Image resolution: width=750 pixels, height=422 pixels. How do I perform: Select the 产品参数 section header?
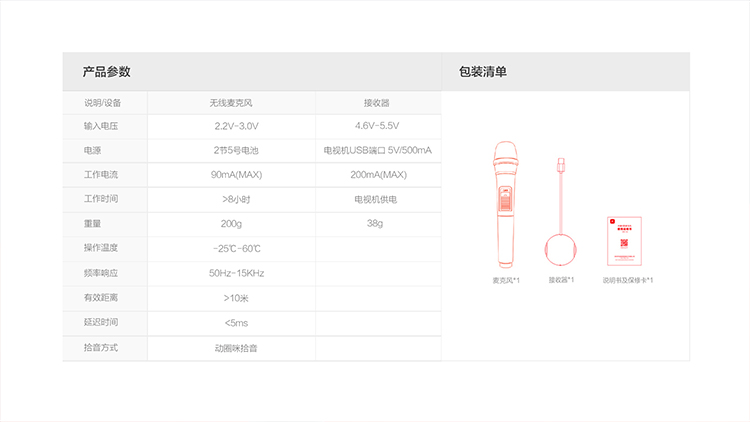pyautogui.click(x=107, y=72)
